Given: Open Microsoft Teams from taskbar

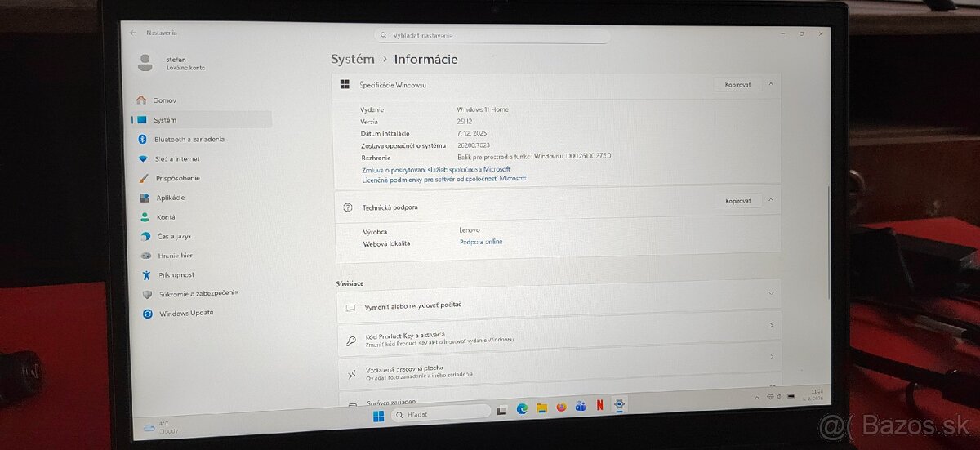Looking at the screenshot, I should 581,406.
